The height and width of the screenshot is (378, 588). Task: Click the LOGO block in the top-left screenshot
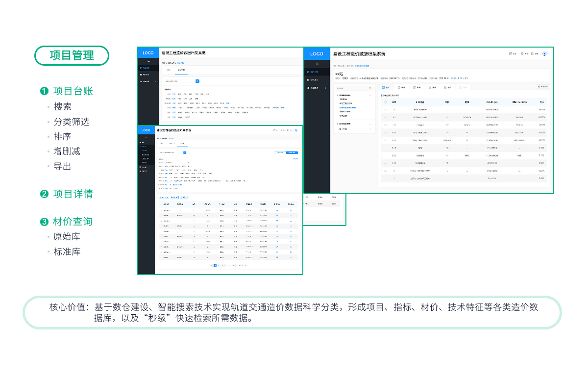click(x=148, y=53)
